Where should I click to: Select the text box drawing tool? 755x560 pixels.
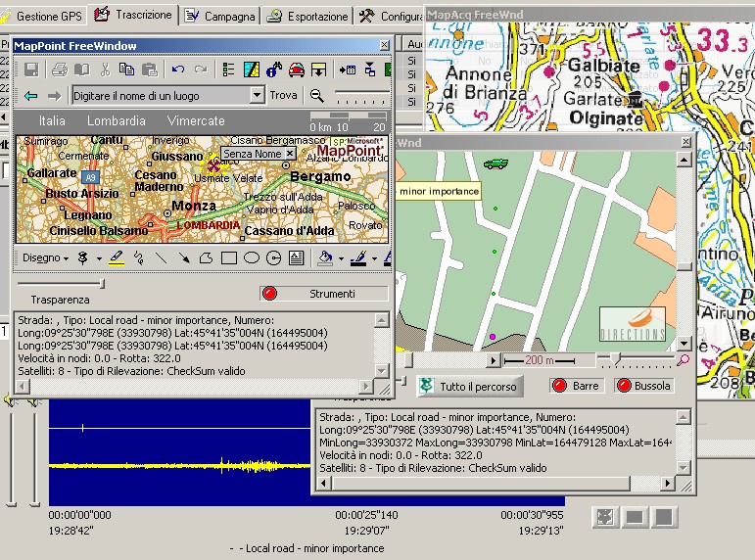296,258
